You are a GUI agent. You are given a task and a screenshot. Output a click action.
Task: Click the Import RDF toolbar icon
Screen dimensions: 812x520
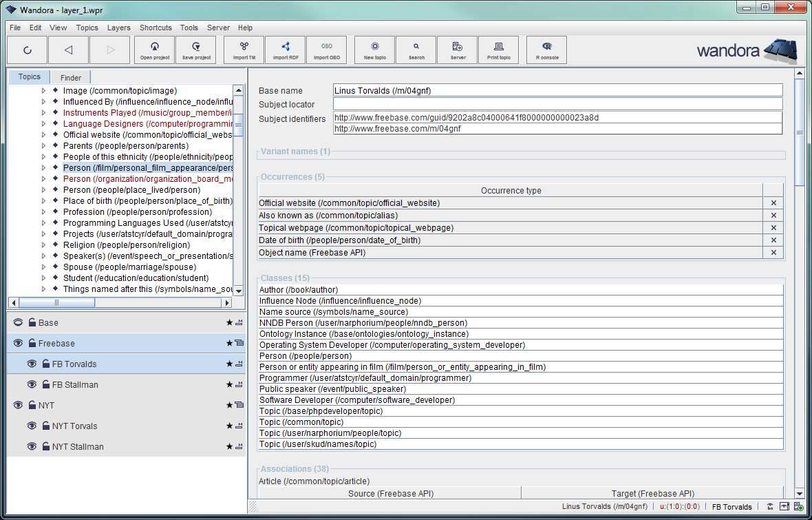point(285,50)
